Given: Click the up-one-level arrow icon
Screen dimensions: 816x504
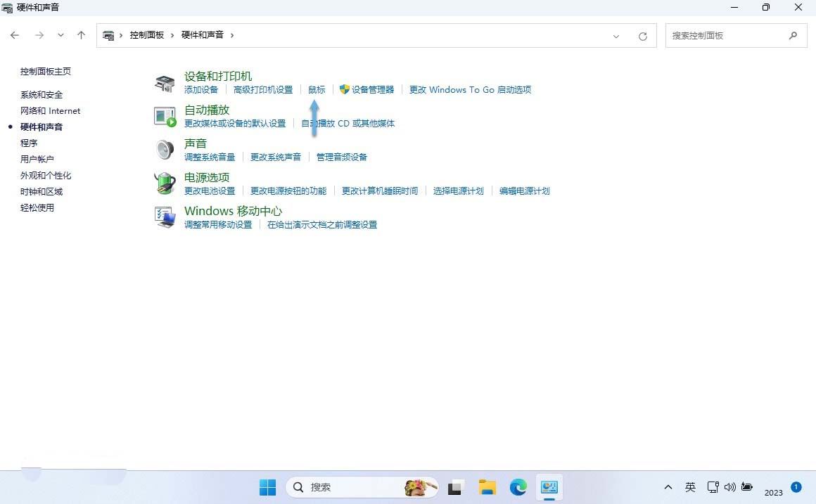Looking at the screenshot, I should click(81, 34).
